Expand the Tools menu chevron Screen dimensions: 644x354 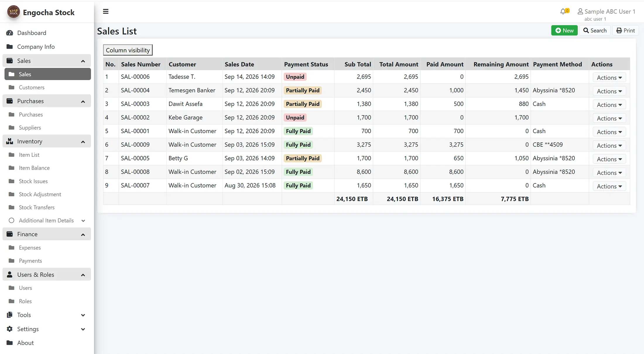(83, 315)
